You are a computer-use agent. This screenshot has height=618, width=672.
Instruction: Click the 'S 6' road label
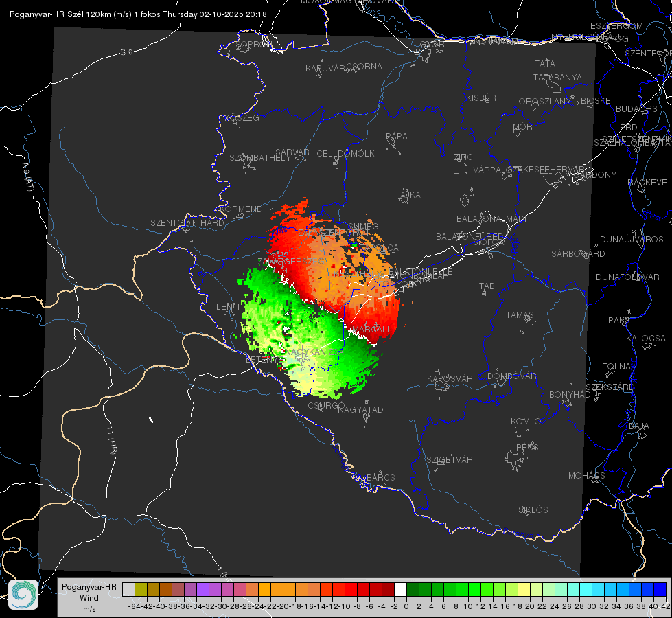[126, 52]
